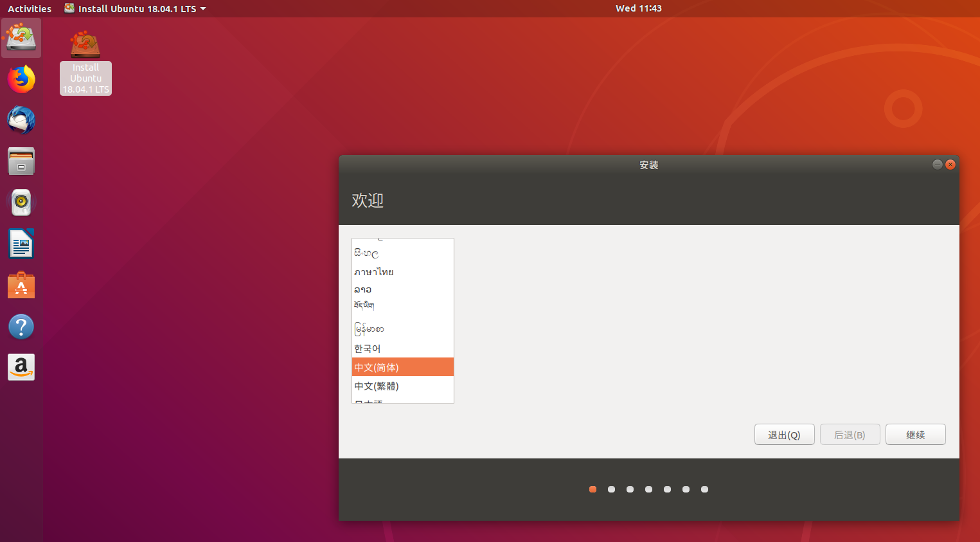This screenshot has width=980, height=542.
Task: Click the Amazon dock icon
Action: point(21,367)
